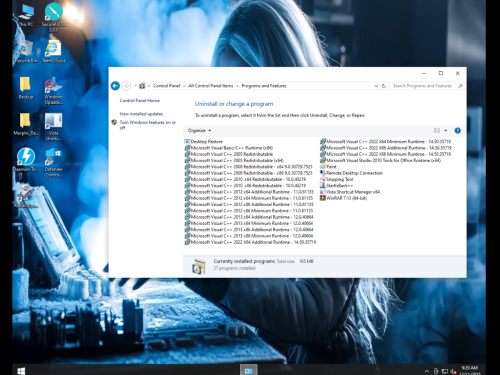
Task: Open Control Panel Home link
Action: tap(140, 100)
